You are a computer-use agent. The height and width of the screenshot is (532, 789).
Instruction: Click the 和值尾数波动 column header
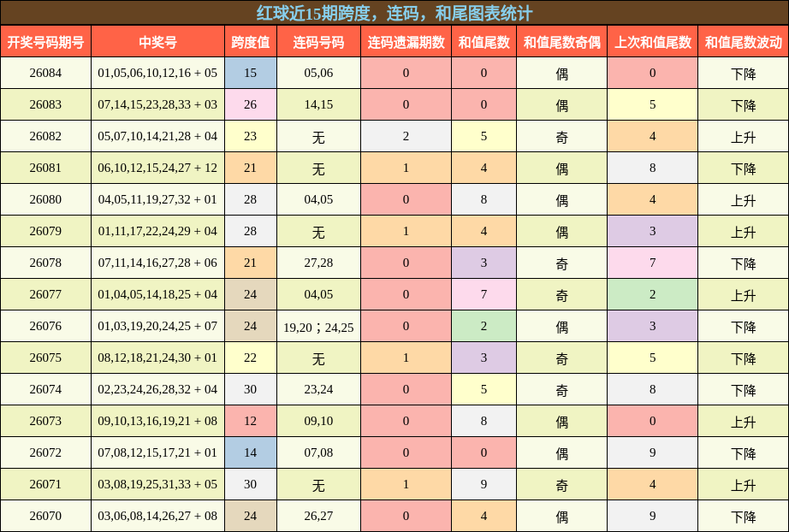pyautogui.click(x=743, y=42)
